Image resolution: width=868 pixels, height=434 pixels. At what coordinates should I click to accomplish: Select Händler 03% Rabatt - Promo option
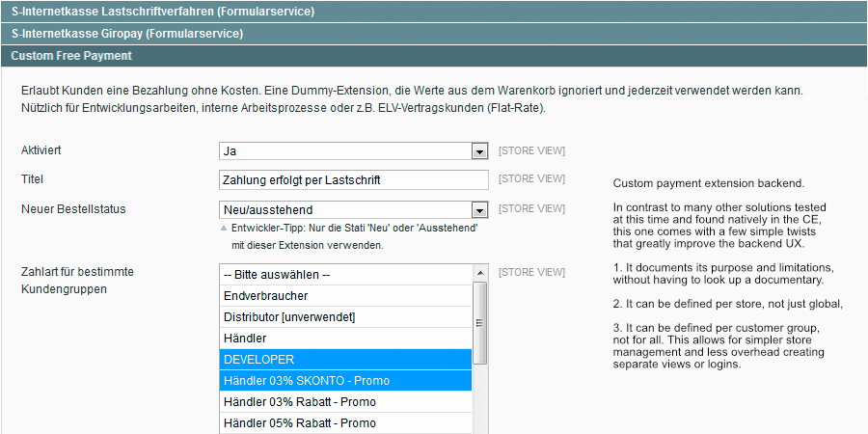coord(346,402)
